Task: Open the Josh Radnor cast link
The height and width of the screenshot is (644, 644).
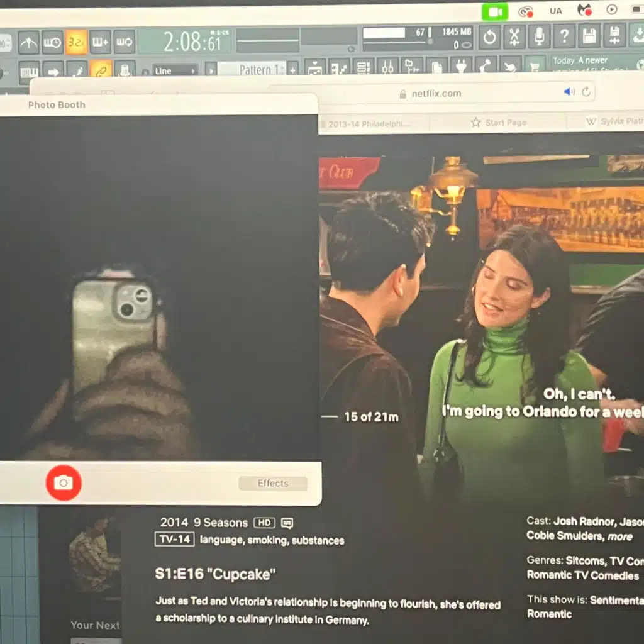Action: (x=584, y=521)
